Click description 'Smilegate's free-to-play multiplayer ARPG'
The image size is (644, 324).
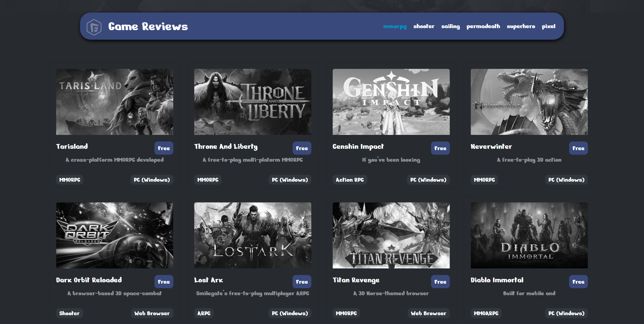click(253, 293)
